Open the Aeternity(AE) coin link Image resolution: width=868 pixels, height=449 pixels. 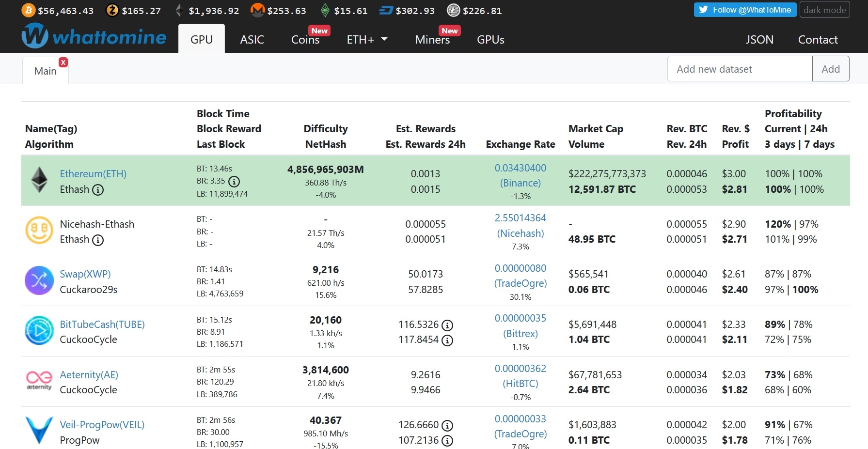[x=89, y=375]
